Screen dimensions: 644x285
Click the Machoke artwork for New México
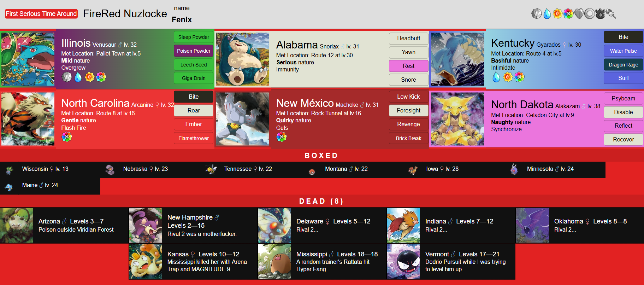click(243, 119)
